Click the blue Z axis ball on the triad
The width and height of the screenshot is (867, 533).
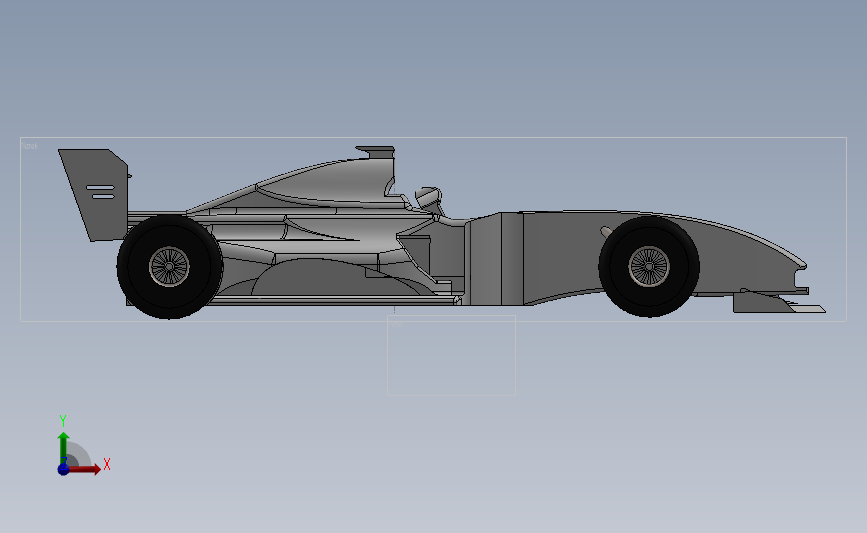64,469
